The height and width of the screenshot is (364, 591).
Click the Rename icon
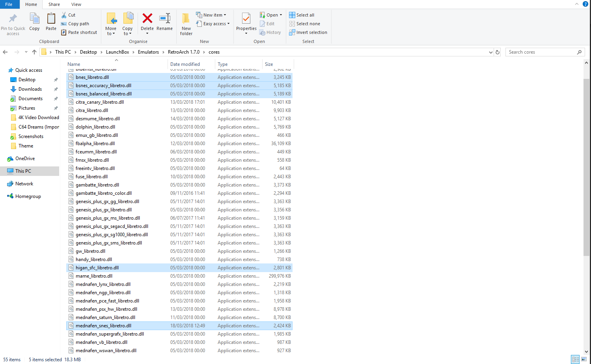tap(165, 18)
